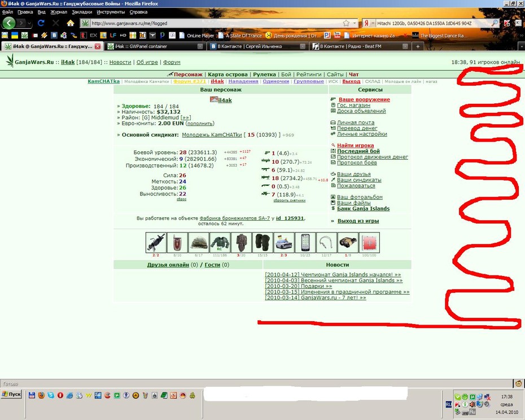Viewport: 525px width, 420px height.
Task: Launch Firefox from the quick launch bar
Action: point(41,395)
